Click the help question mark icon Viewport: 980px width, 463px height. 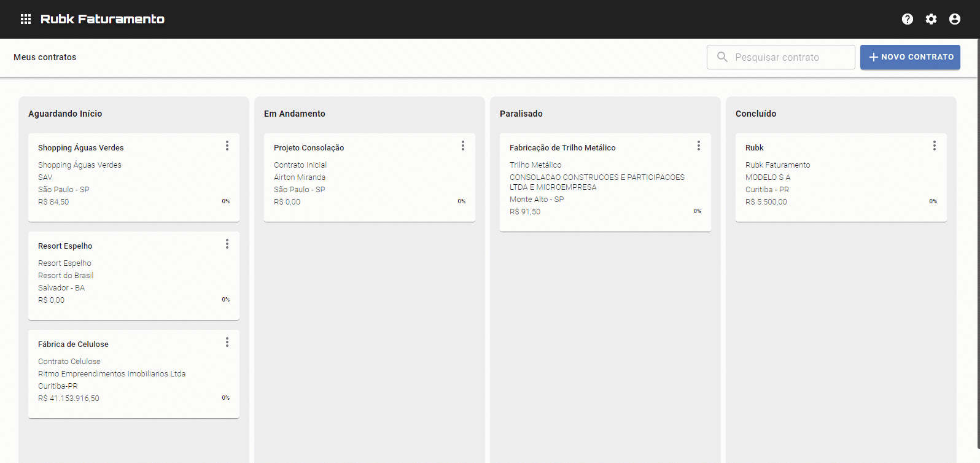[907, 19]
